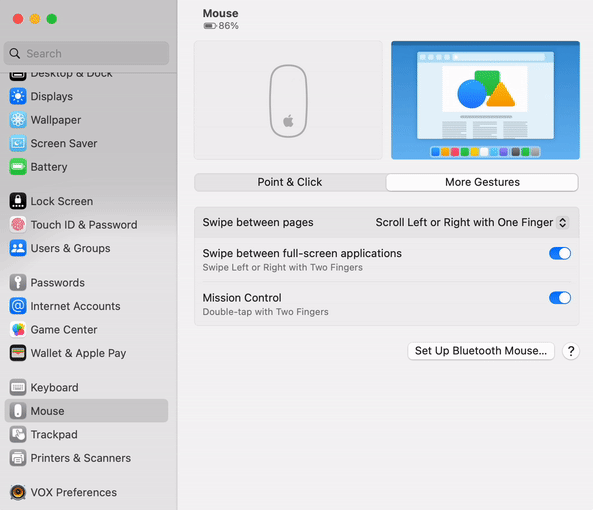Click the Internet Accounts @ icon
Image resolution: width=593 pixels, height=510 pixels.
pos(18,306)
